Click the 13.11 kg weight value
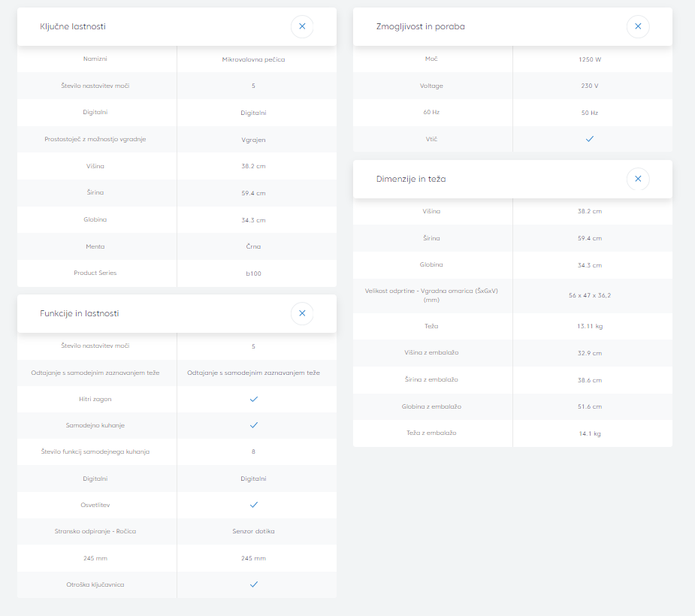 (590, 327)
